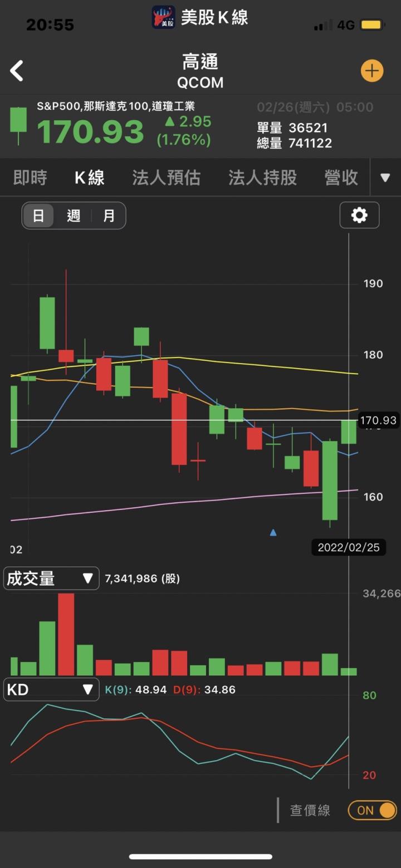The width and height of the screenshot is (401, 868).
Task: Open the 成交量 indicator dropdown
Action: (51, 578)
